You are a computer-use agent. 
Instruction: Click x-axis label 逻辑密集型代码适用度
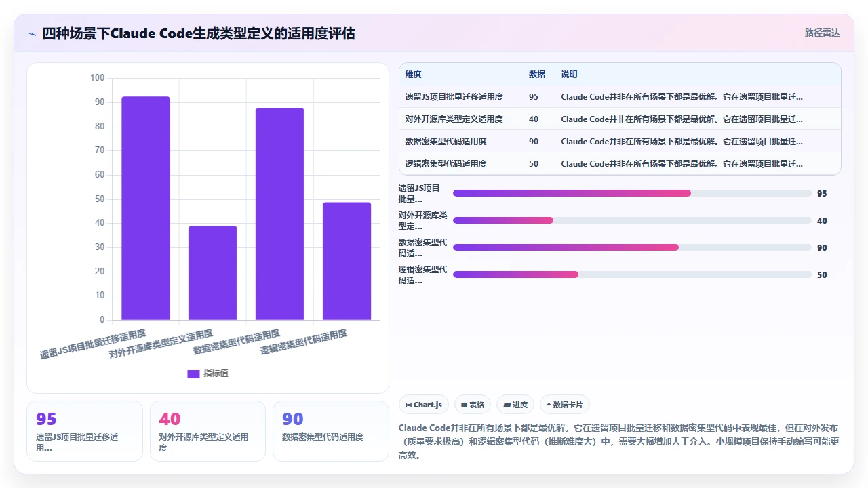[303, 342]
